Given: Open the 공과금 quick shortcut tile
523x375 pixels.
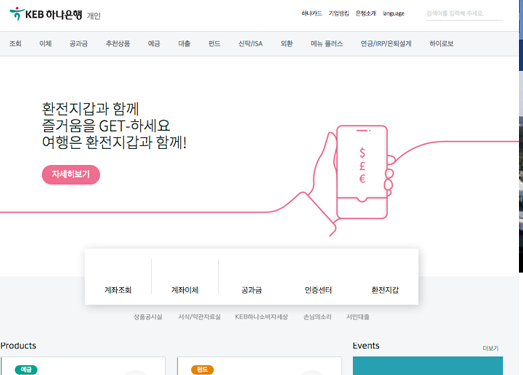Looking at the screenshot, I should point(251,290).
